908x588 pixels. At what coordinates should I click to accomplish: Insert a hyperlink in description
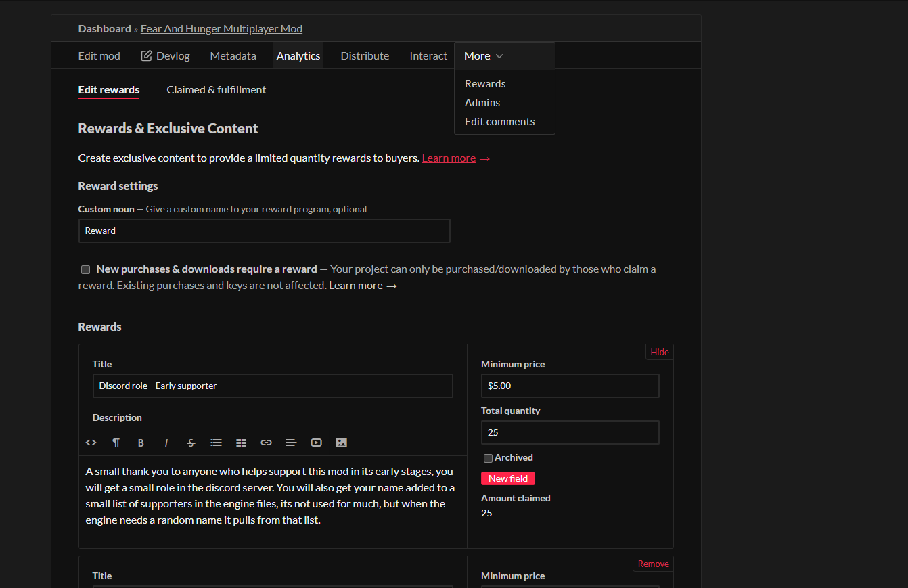coord(266,443)
